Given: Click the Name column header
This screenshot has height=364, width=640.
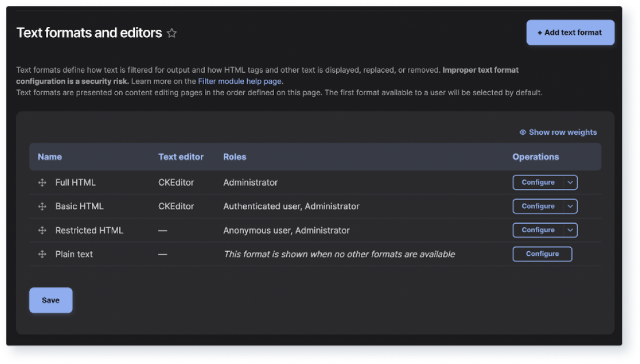Looking at the screenshot, I should tap(49, 156).
